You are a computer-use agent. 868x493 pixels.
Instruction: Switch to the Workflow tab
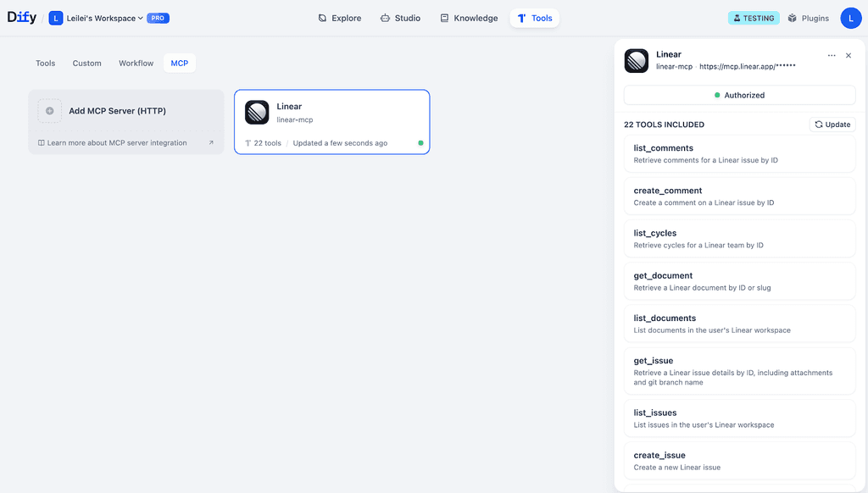click(136, 63)
